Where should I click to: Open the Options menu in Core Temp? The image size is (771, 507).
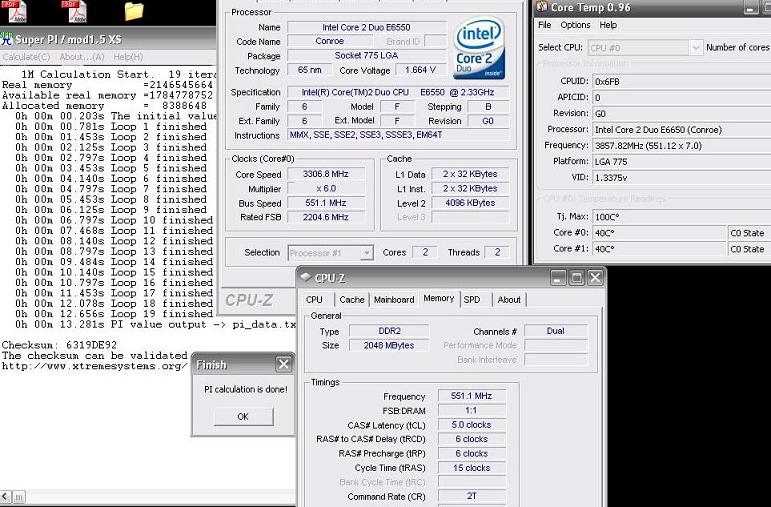575,25
